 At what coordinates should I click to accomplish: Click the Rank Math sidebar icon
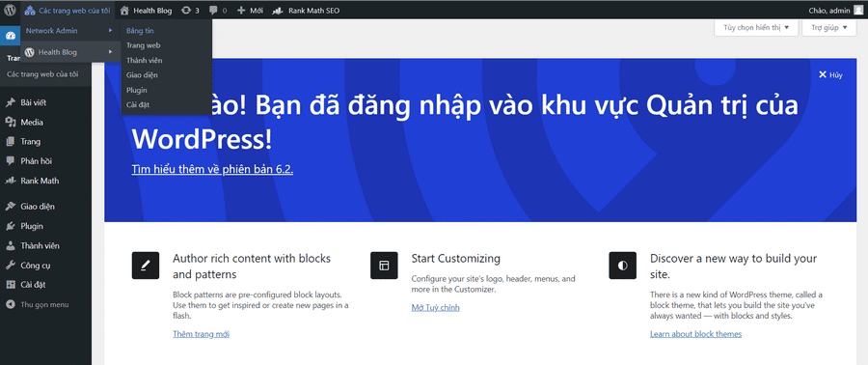[10, 181]
